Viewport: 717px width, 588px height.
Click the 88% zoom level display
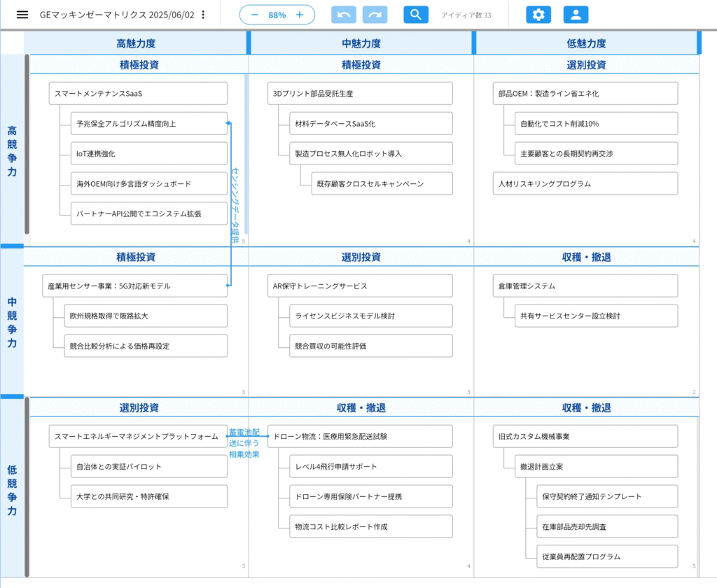tap(277, 15)
